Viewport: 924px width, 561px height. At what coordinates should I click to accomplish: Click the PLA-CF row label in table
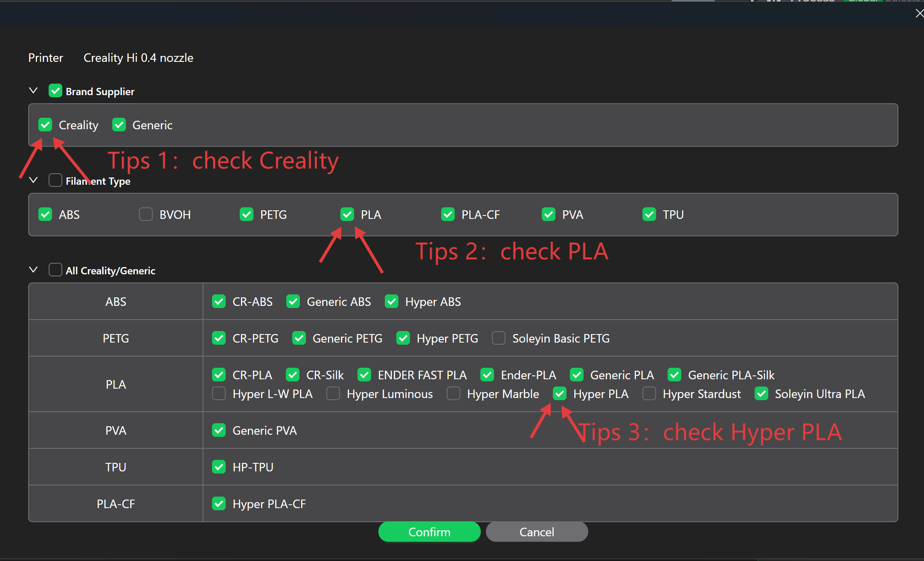click(116, 504)
